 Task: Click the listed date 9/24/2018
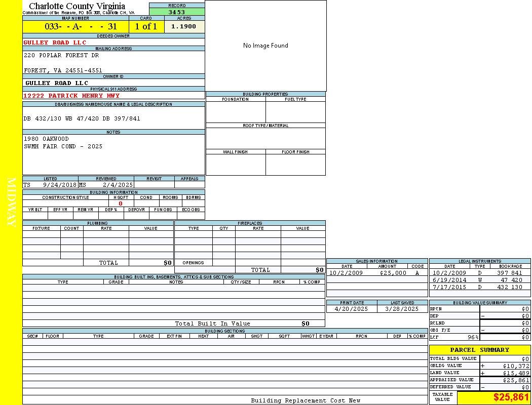coord(59,185)
